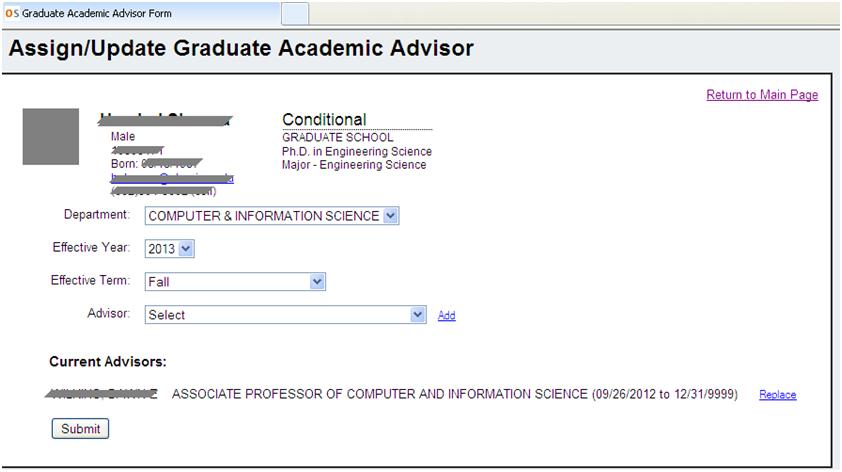Open the Effective Year dropdown showing 2013
Screen dimensions: 842x472
169,249
